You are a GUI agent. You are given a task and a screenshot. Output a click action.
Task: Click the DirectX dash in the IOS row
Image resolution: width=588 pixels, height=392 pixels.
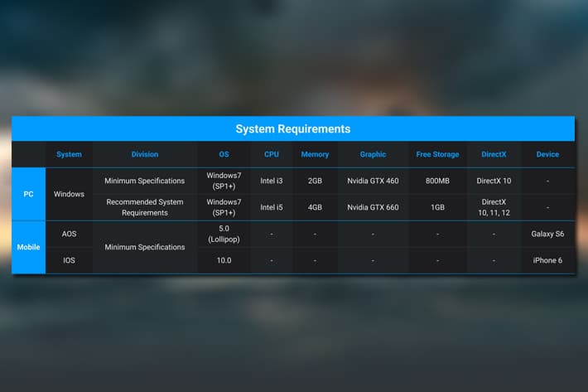(x=494, y=261)
